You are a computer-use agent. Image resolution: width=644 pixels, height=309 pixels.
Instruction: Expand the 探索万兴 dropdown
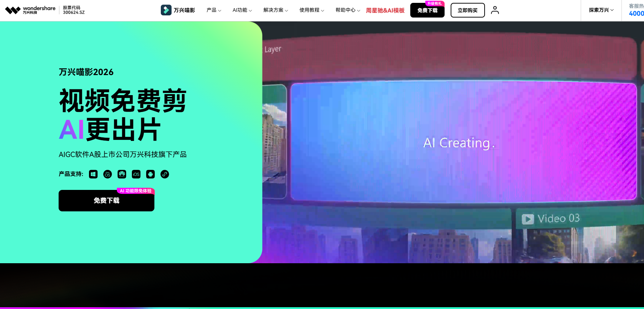point(601,10)
